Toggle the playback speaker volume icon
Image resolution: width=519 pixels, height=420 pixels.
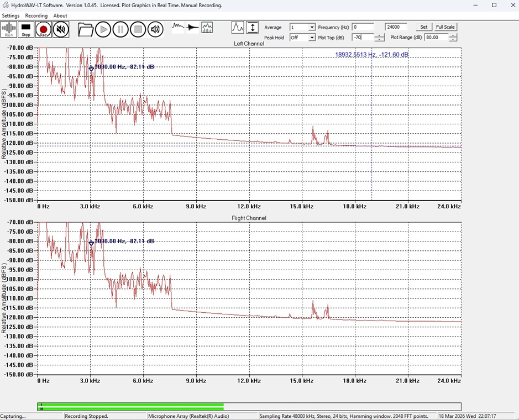click(155, 29)
